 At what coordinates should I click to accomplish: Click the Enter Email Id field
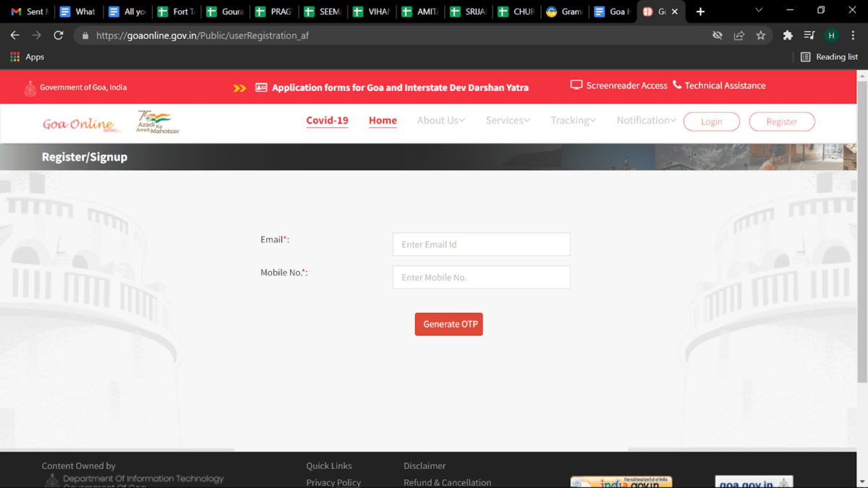coord(481,244)
